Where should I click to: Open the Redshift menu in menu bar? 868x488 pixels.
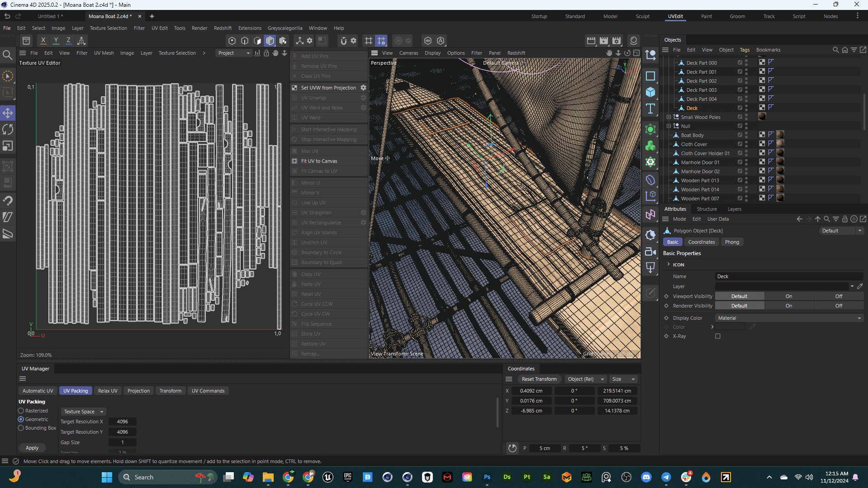point(223,28)
